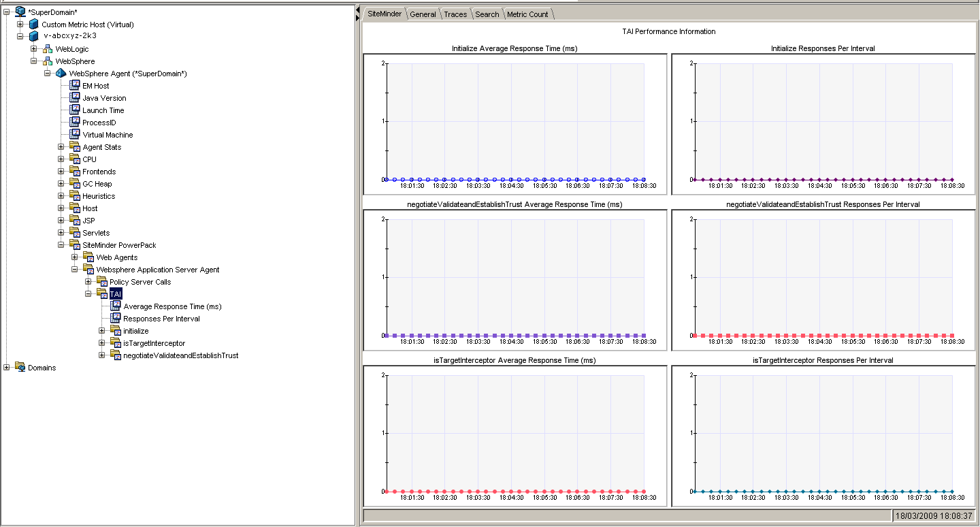
Task: Click the ProcessID metric icon
Action: point(75,122)
